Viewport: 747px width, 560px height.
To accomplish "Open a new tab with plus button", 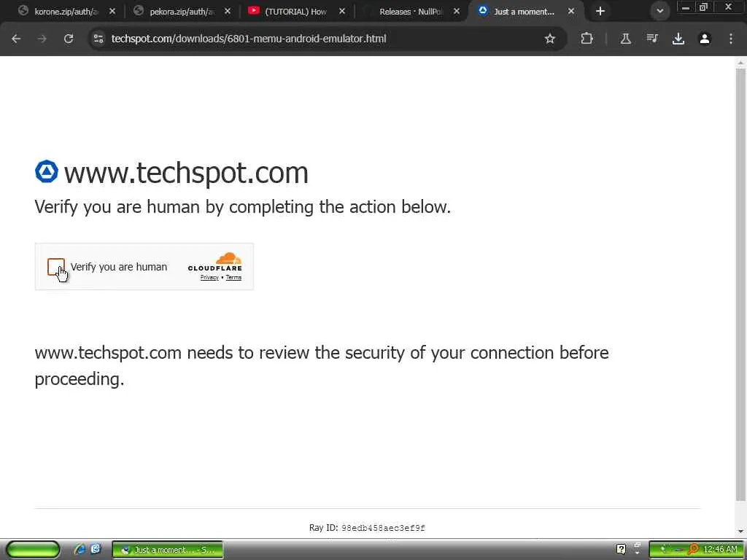I will [600, 12].
